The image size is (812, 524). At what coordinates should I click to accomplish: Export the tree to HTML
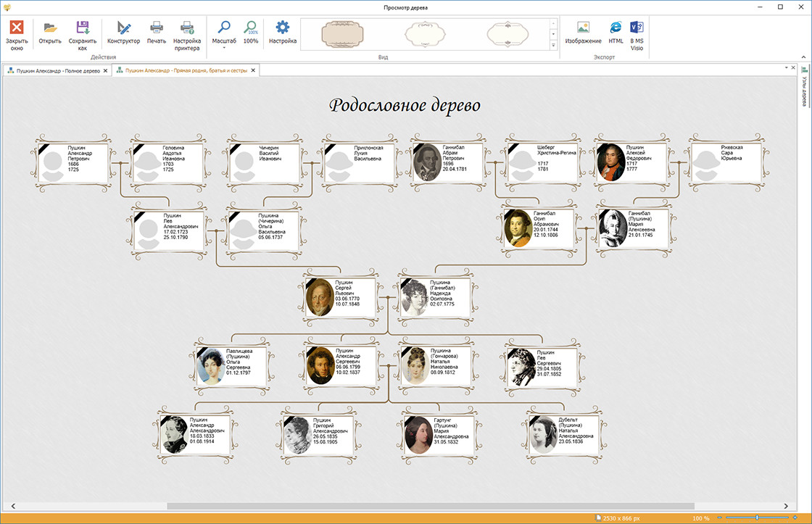616,28
